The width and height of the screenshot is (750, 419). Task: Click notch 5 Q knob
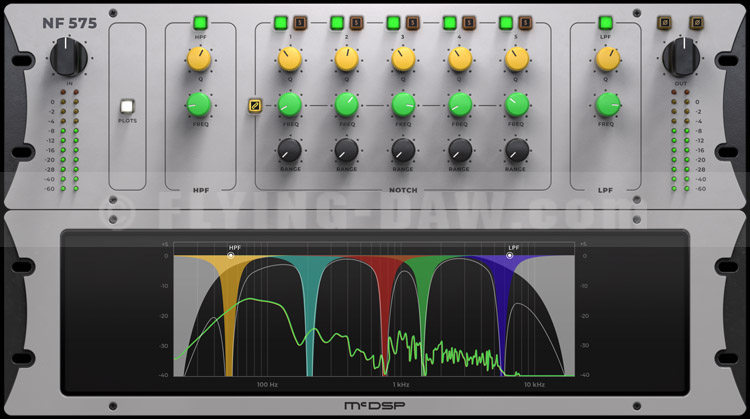coord(517,59)
